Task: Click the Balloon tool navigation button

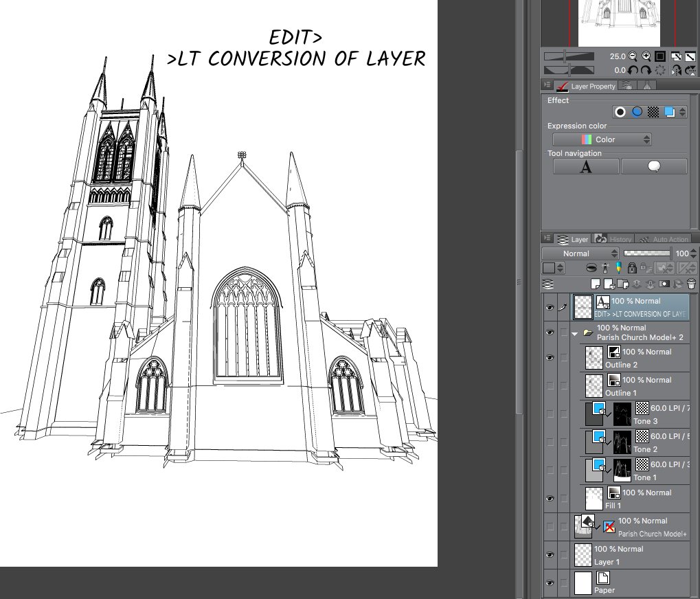Action: (653, 167)
